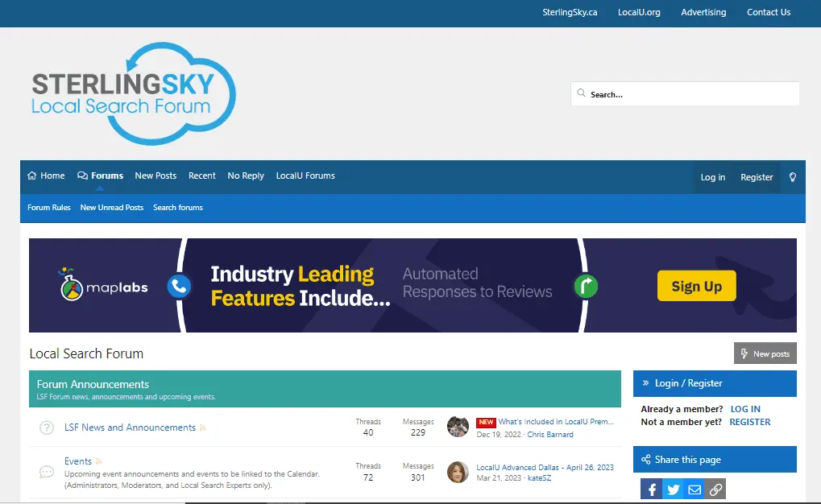
Task: Focus the Search input field
Action: (x=685, y=93)
